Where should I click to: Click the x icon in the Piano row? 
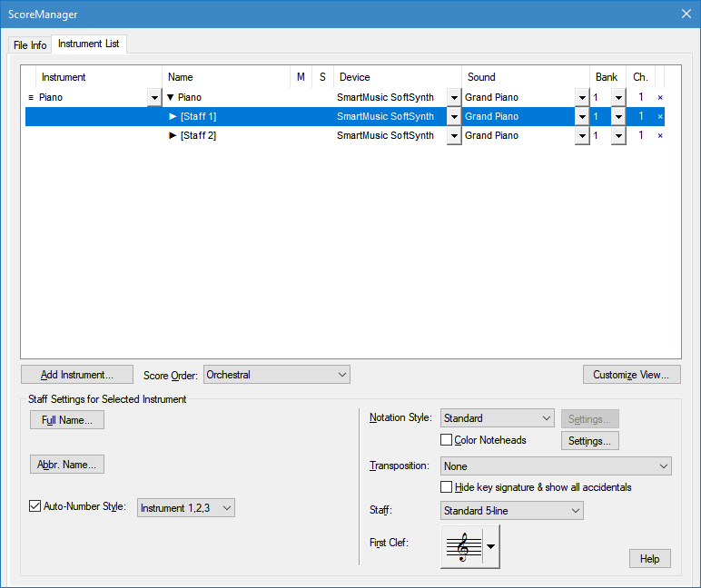(660, 97)
